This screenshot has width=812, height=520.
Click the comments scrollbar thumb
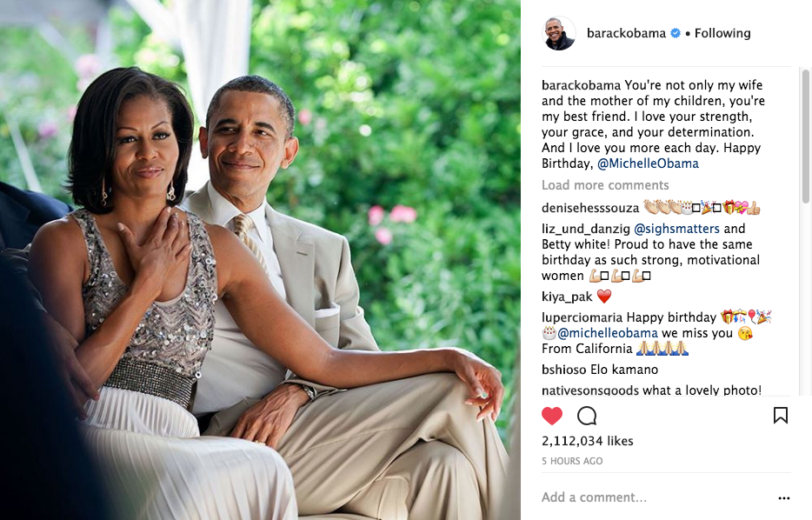(x=805, y=137)
